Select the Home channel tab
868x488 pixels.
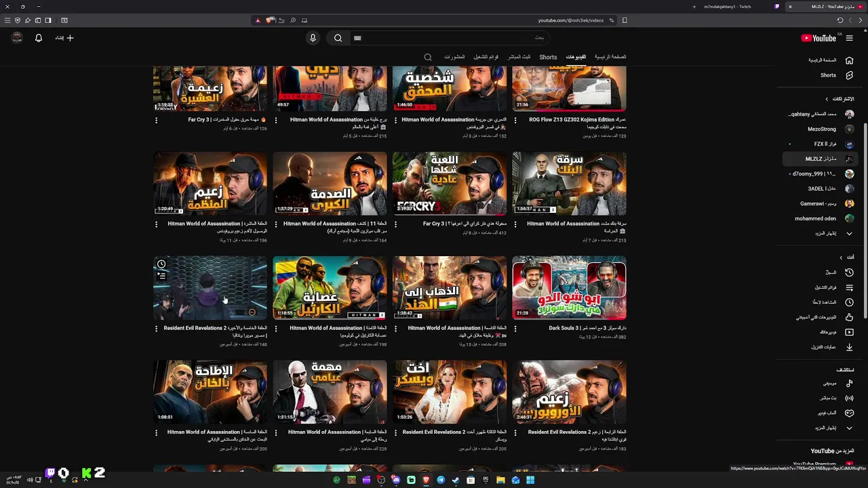610,57
